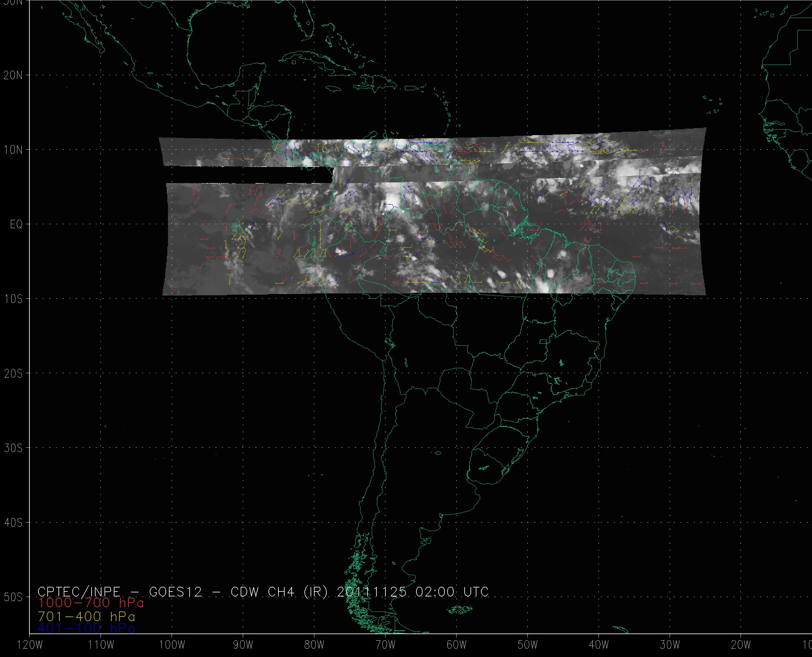
Task: Click the 80W longitude axis label
Action: [314, 645]
